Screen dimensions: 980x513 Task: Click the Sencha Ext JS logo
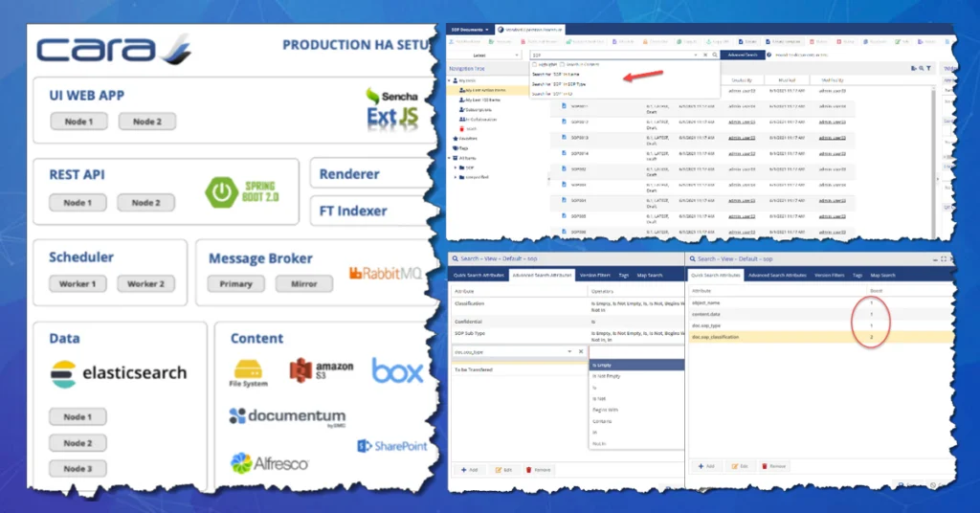point(391,110)
